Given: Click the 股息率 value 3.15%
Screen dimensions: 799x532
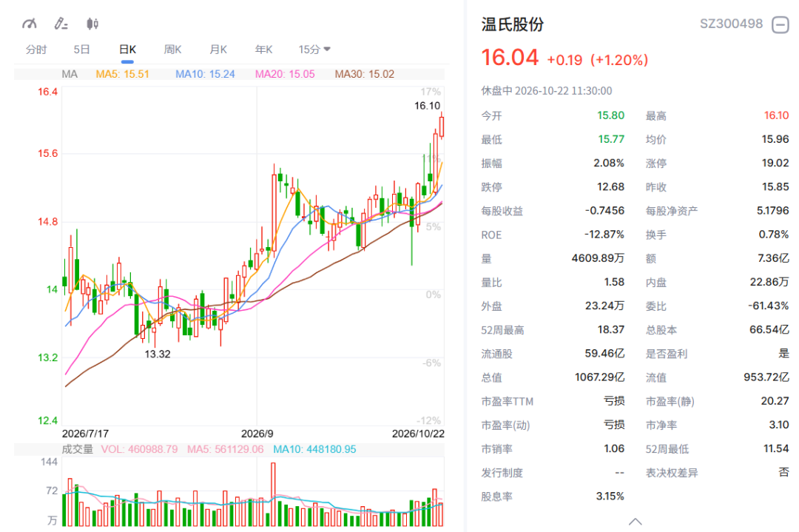Looking at the screenshot, I should click(x=610, y=496).
